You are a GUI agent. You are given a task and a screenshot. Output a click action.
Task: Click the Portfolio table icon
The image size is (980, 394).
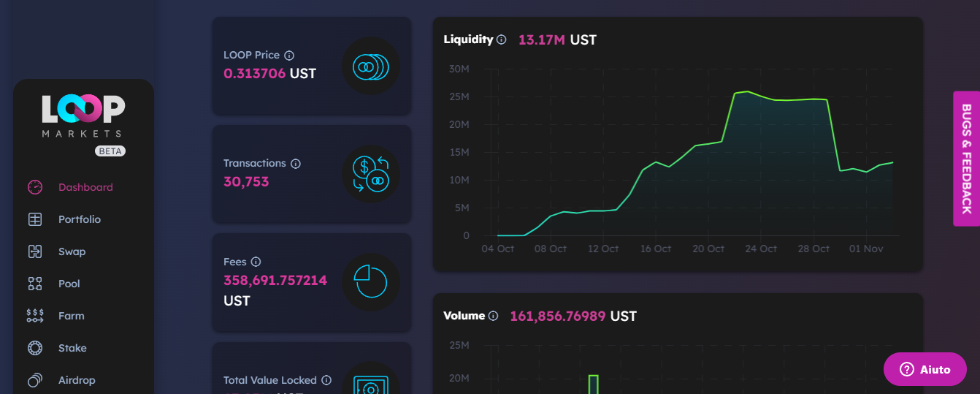(35, 219)
